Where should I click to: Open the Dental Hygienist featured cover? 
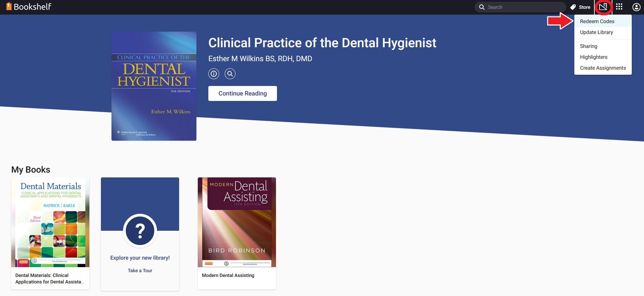coord(154,86)
